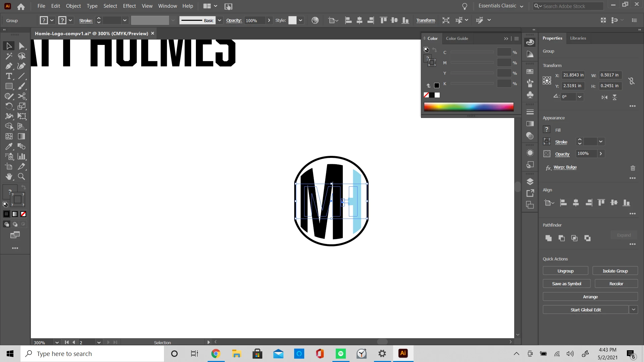The height and width of the screenshot is (362, 644).
Task: Open the rotation angle dropdown
Action: point(580,97)
